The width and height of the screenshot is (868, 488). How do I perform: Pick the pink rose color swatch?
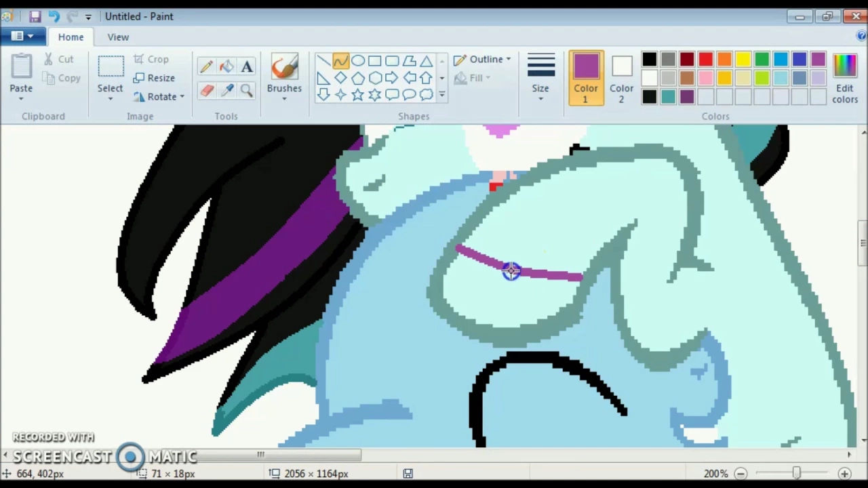705,79
